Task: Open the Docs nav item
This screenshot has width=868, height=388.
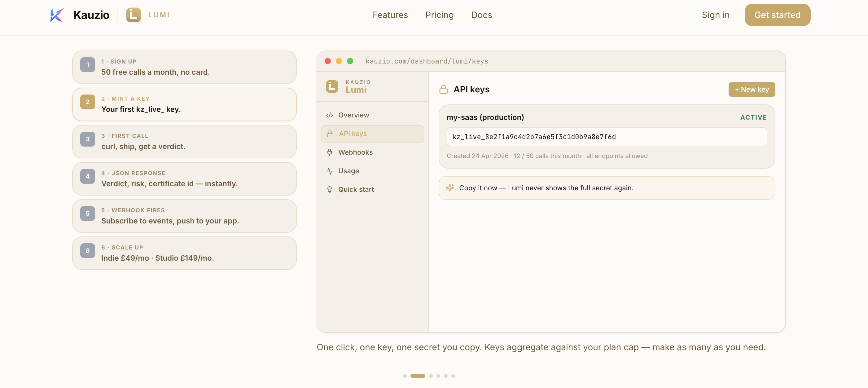Action: [x=481, y=15]
